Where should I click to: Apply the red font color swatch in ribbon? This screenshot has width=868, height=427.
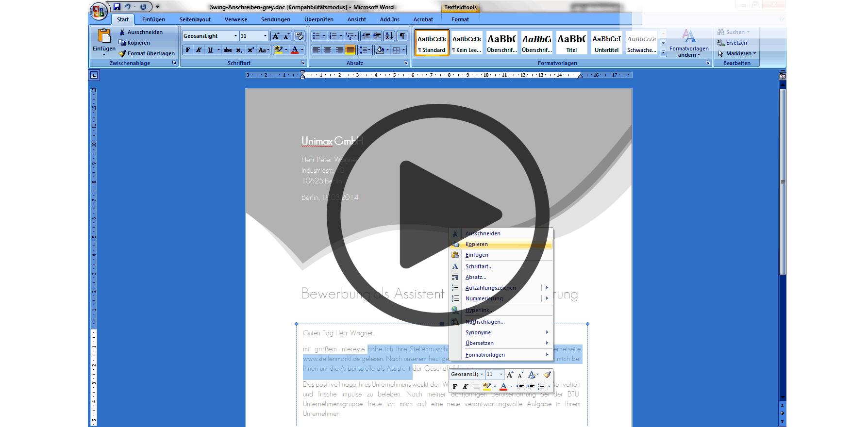[295, 50]
